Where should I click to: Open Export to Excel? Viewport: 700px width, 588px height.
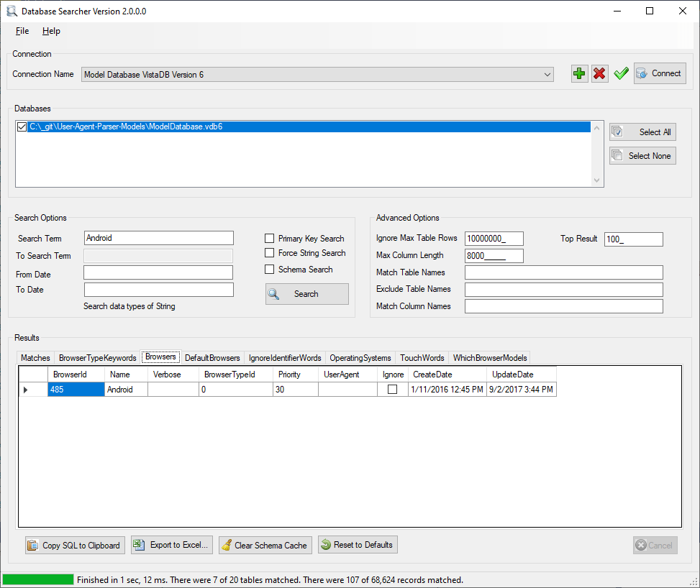pos(171,545)
